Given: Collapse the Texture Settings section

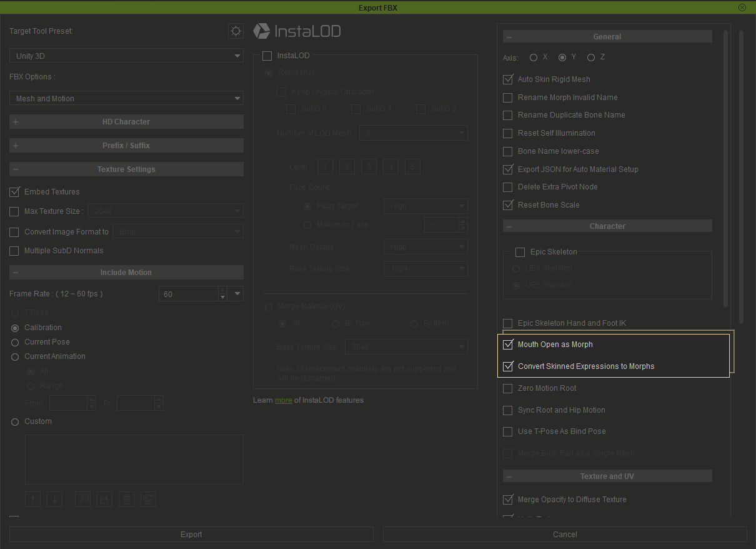Looking at the screenshot, I should [x=126, y=169].
